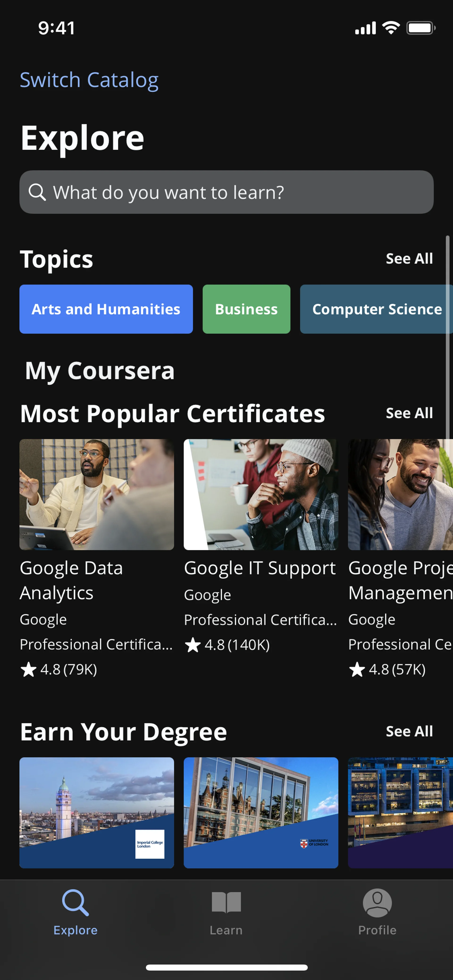This screenshot has width=453, height=980.
Task: Select the Business topic chip
Action: point(246,309)
